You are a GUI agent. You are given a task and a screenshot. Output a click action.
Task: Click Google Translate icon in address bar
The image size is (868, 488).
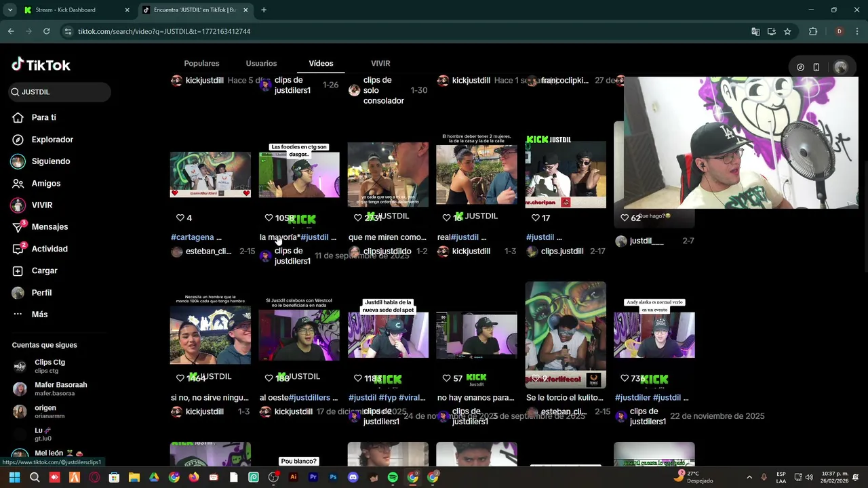(755, 31)
